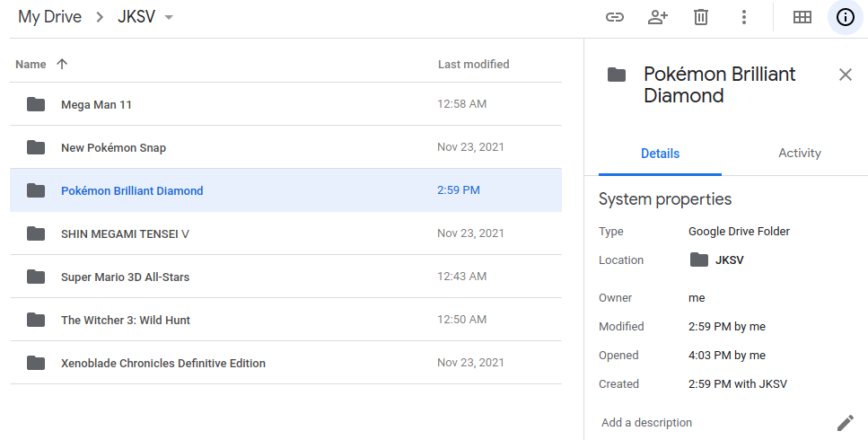Click '2:59 PM with JKSV' created value

coord(737,384)
